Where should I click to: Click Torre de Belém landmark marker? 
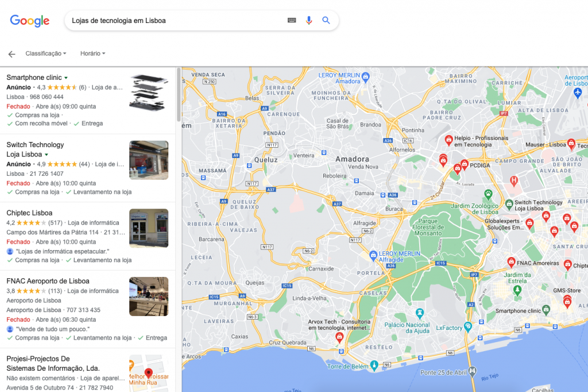(x=374, y=365)
